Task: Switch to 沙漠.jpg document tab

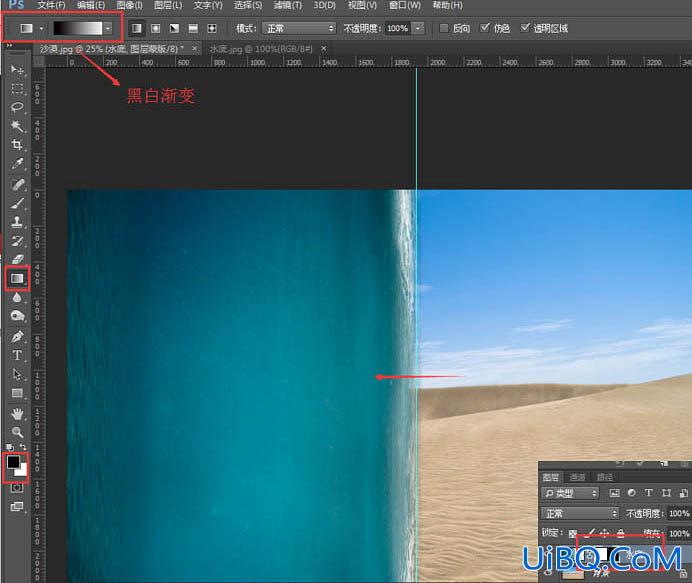Action: (111, 49)
